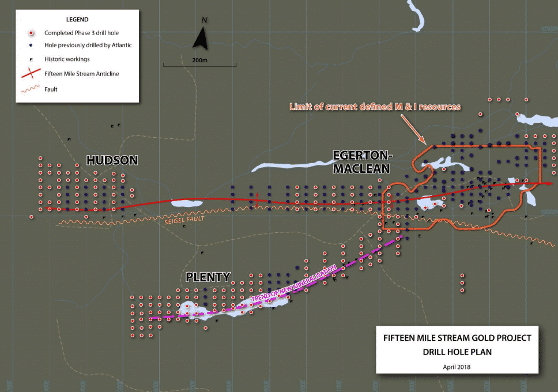Click 'Completed Phase 3 drill hole' text

tap(81, 33)
